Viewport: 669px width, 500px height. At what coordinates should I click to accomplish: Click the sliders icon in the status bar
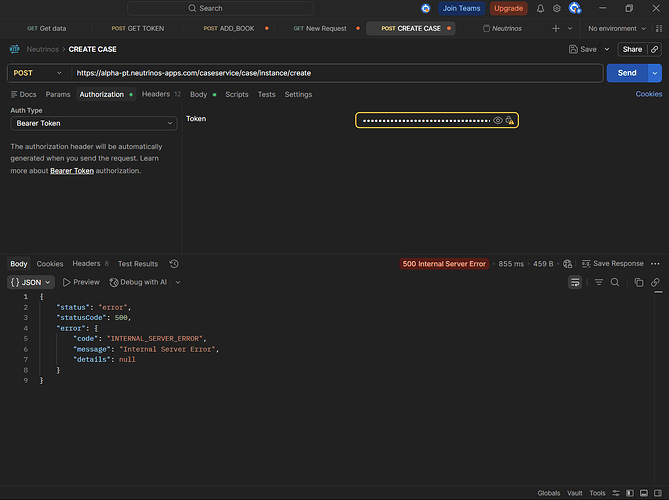click(616, 493)
